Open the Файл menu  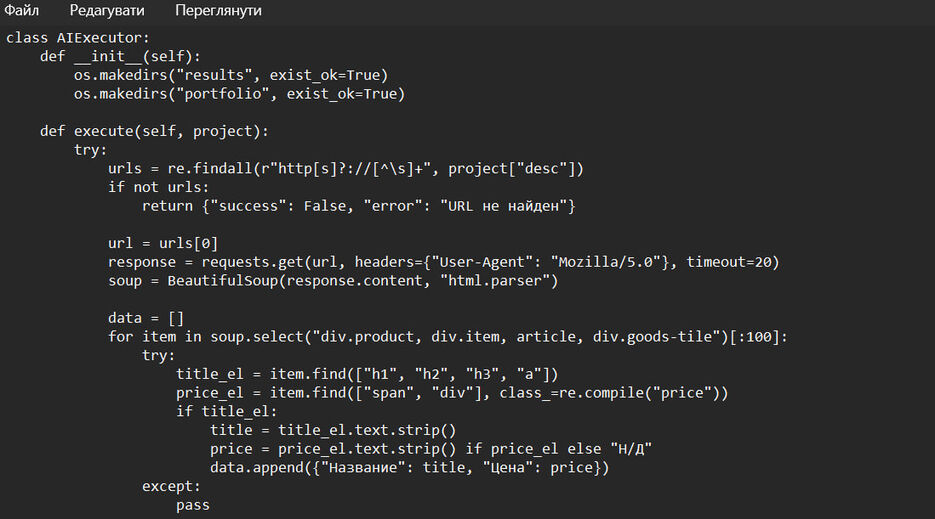coord(21,10)
